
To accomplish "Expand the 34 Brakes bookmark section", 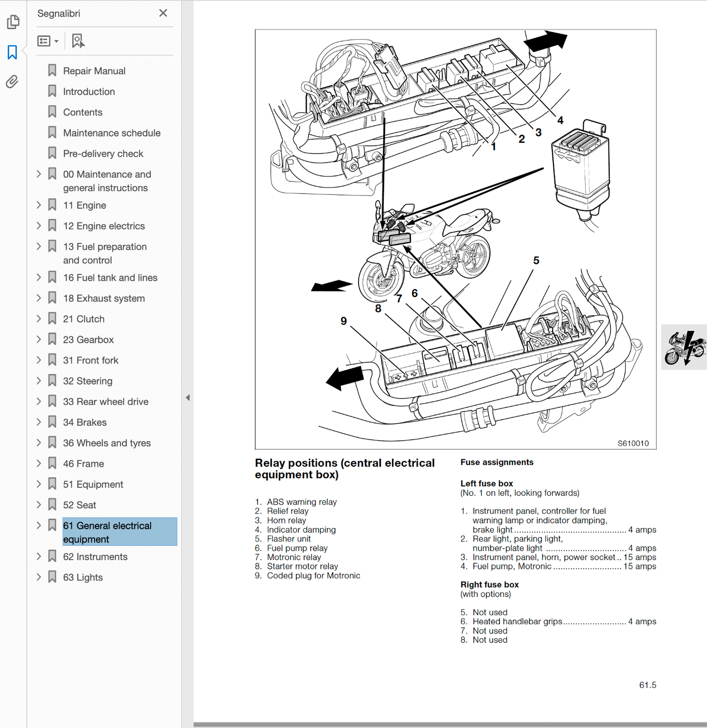I will click(x=39, y=422).
